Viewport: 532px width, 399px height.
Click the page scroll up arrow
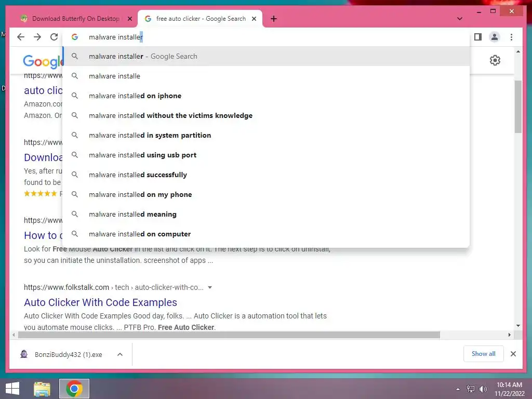click(518, 51)
